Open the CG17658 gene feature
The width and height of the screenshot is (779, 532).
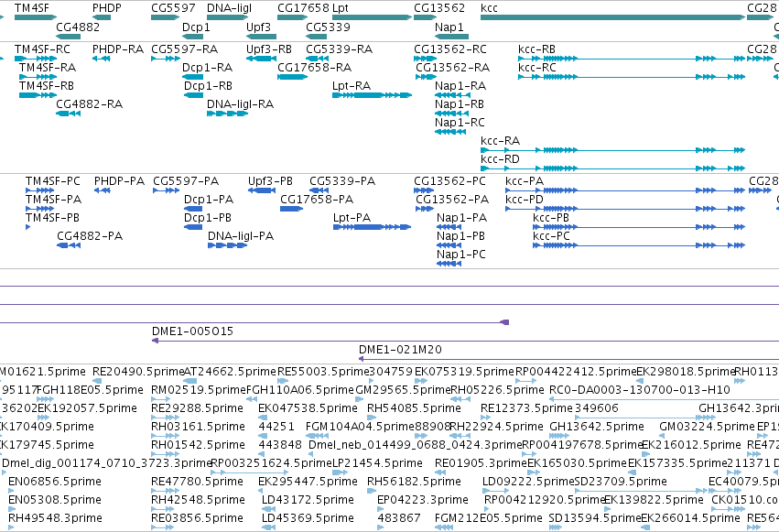point(293,17)
